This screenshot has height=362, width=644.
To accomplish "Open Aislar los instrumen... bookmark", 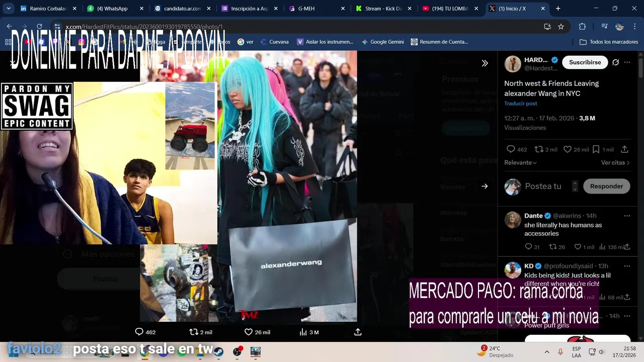I will [x=325, y=42].
